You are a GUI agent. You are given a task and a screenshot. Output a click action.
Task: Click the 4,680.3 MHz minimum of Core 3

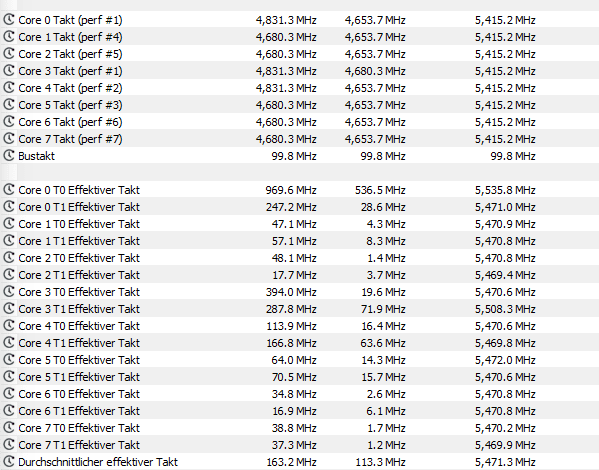375,71
